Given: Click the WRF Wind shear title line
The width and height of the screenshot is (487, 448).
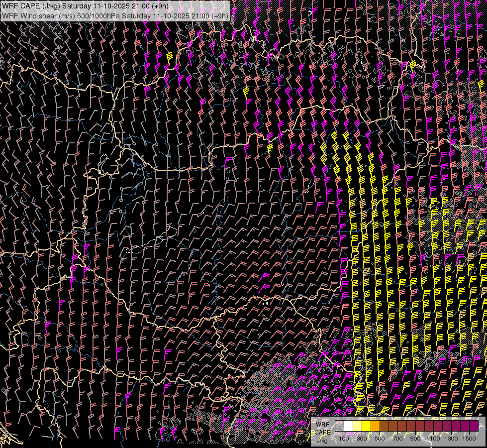Looking at the screenshot, I should pos(115,15).
